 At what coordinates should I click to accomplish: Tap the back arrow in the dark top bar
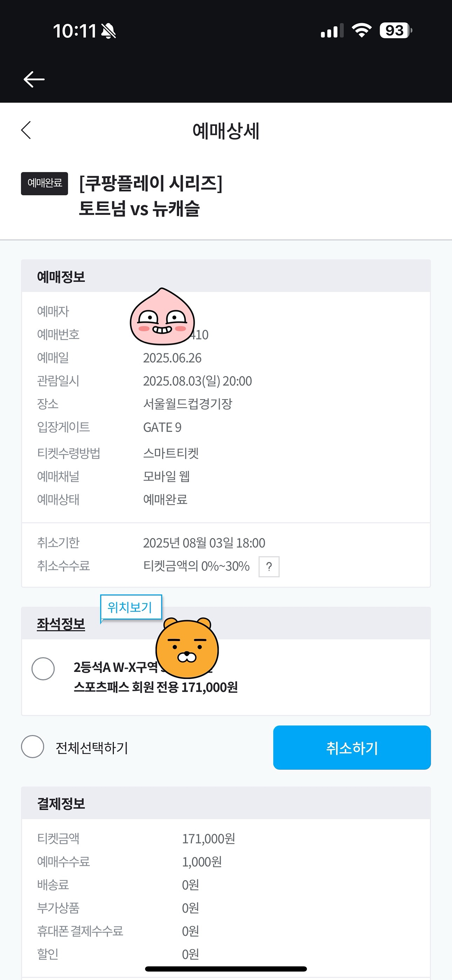(x=34, y=79)
